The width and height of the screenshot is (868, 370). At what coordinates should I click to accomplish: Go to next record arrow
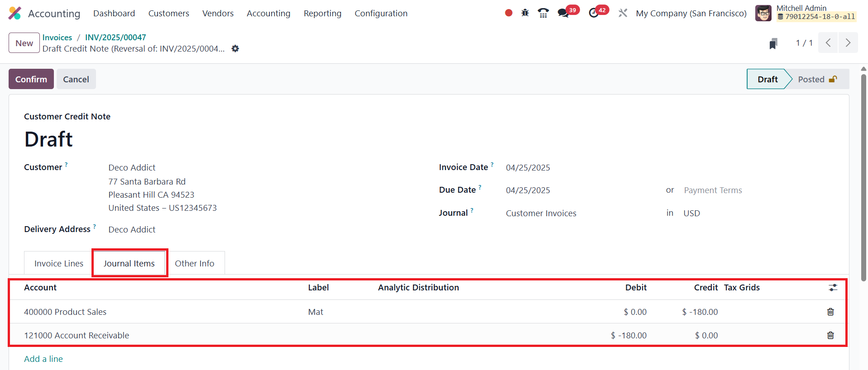[848, 43]
